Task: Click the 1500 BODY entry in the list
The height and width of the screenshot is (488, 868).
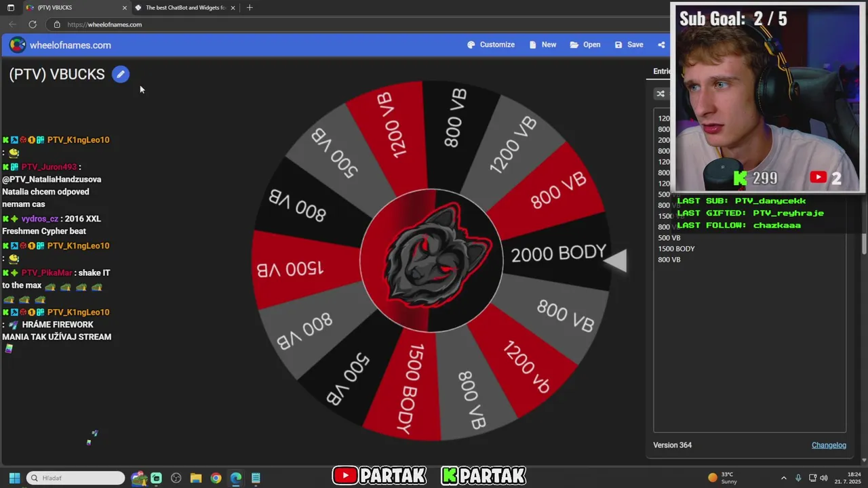Action: (676, 249)
